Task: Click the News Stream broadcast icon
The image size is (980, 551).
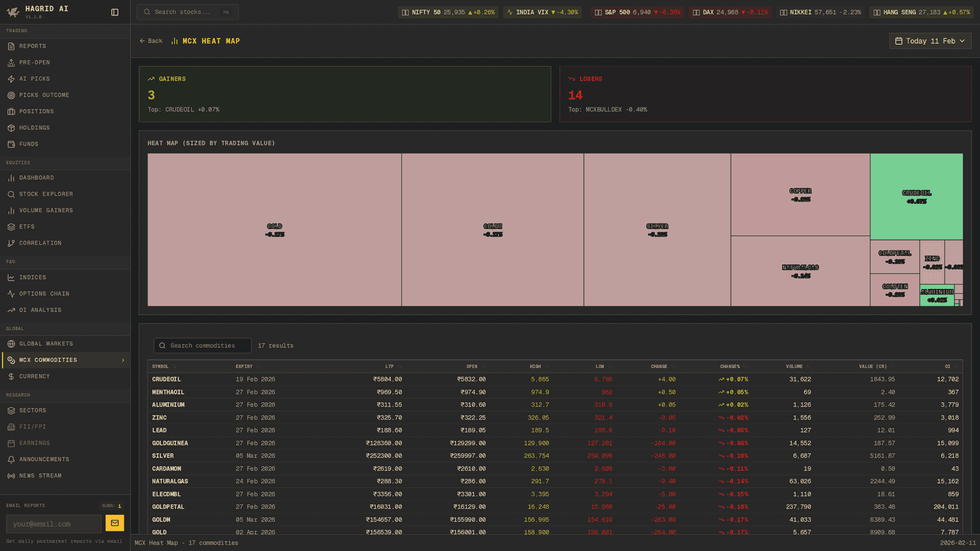Action: pyautogui.click(x=11, y=476)
